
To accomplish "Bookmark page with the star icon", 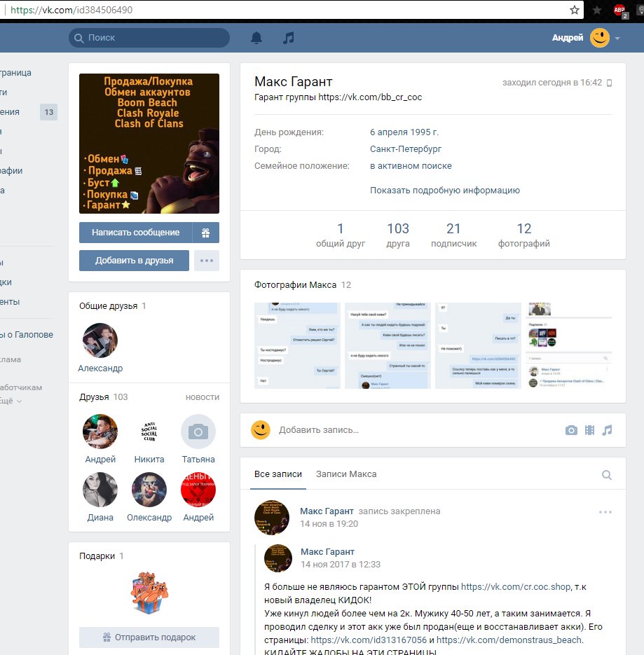I will 575,10.
